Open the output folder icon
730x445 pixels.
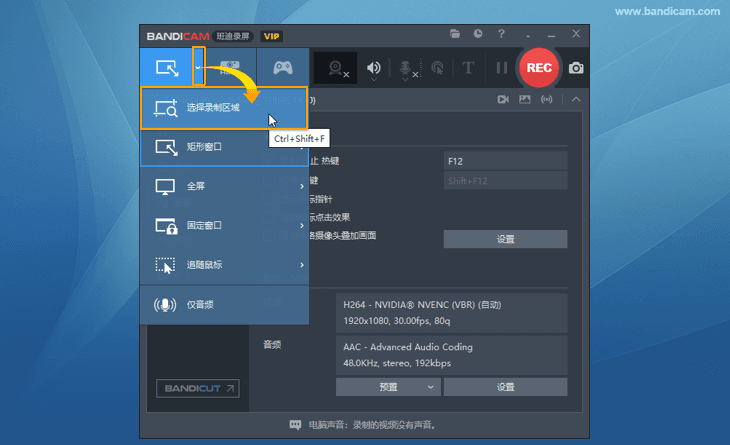[455, 34]
